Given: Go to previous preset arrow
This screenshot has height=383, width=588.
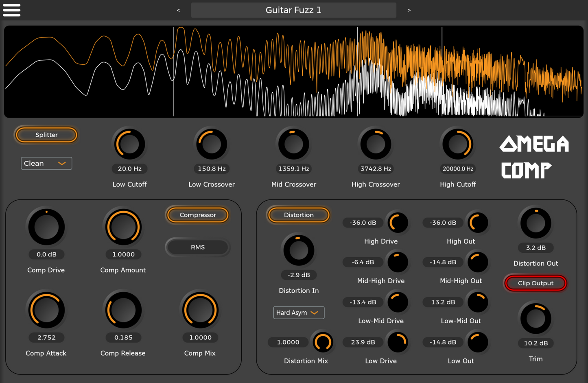Looking at the screenshot, I should point(178,10).
